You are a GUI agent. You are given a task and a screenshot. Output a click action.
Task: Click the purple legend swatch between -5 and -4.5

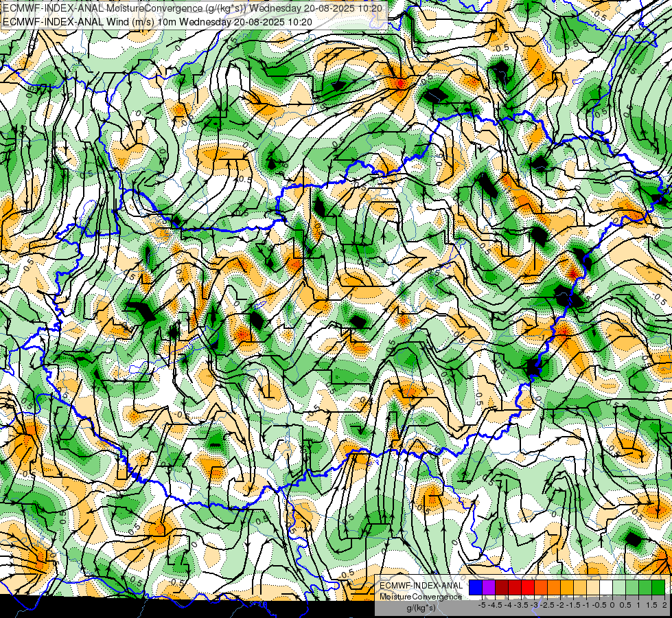[x=489, y=587]
